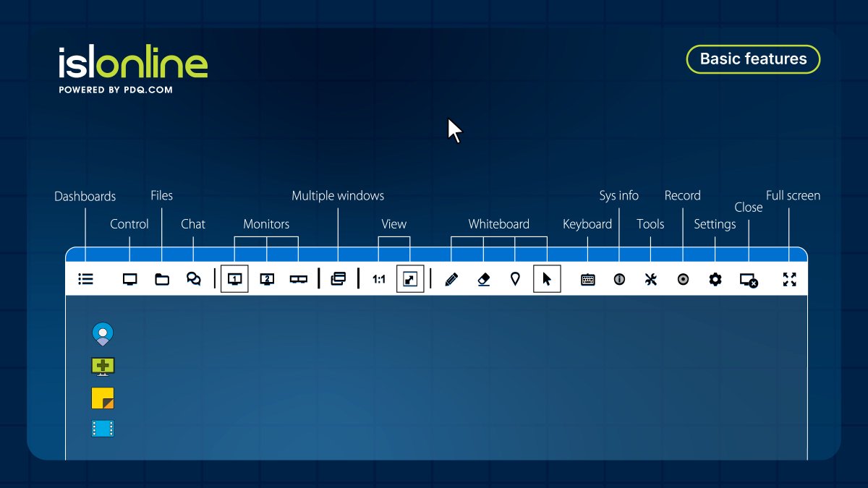Open the Files transfer tool
Image resolution: width=868 pixels, height=488 pixels.
tap(162, 279)
